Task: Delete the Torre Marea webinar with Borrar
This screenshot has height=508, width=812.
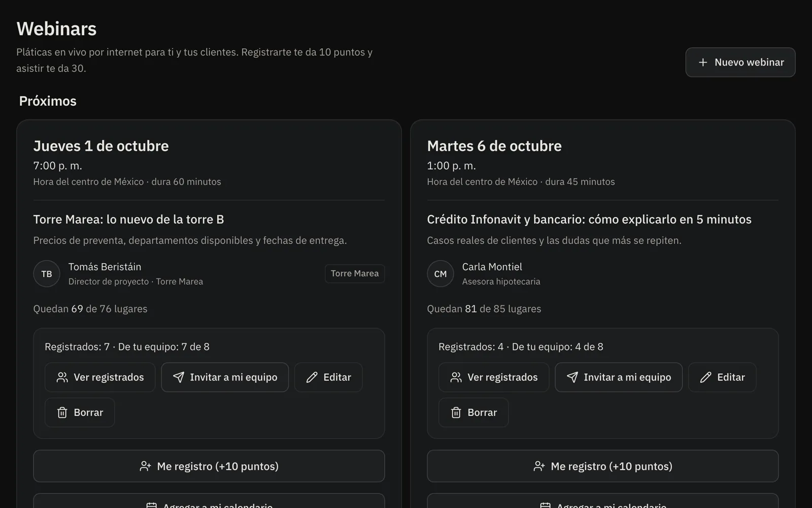Action: [80, 412]
